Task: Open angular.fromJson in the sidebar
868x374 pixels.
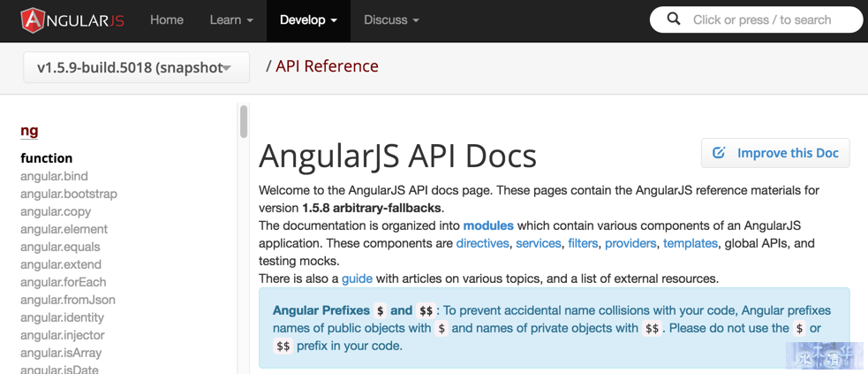Action: tap(68, 301)
